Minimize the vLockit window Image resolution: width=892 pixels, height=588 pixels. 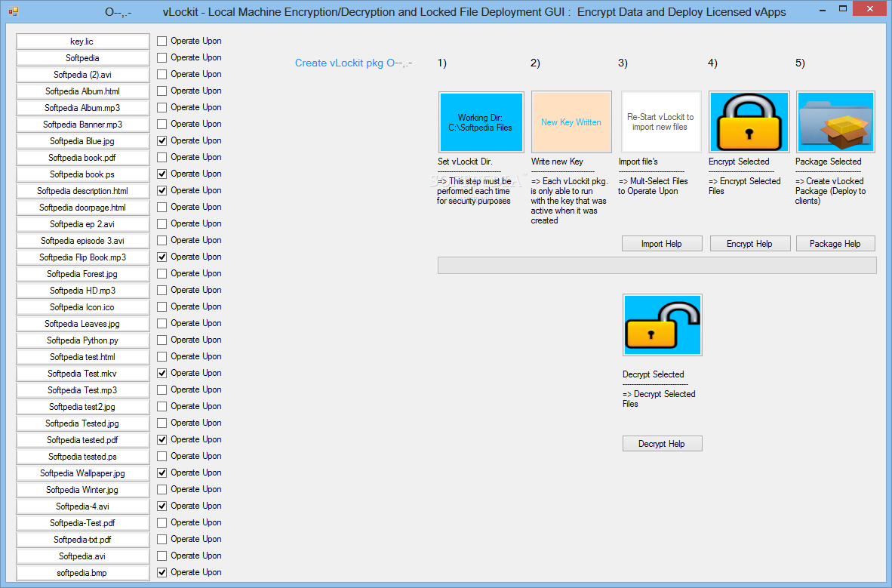[823, 10]
